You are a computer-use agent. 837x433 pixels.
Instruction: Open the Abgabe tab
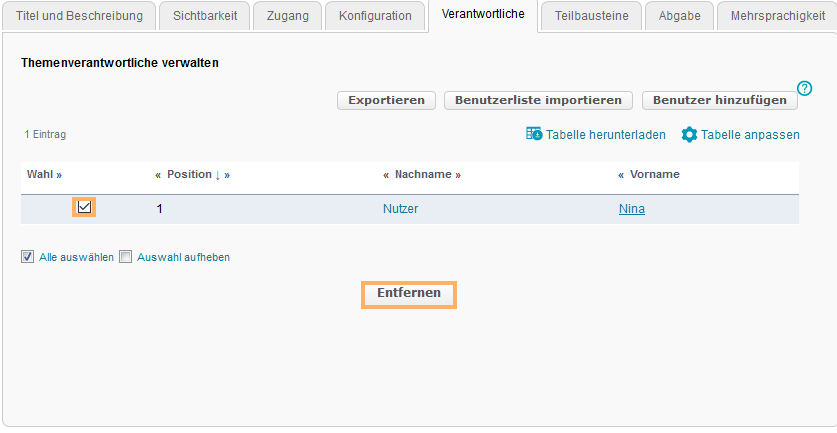(x=680, y=15)
